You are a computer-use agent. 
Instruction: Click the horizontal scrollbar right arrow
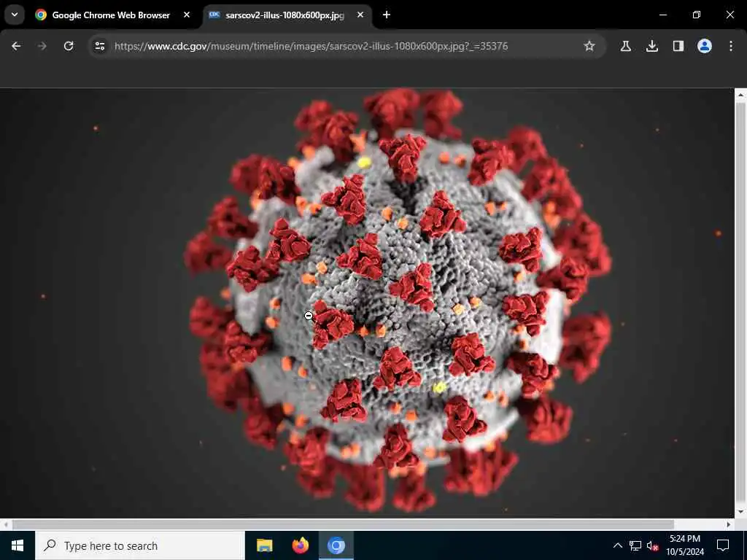pyautogui.click(x=729, y=524)
